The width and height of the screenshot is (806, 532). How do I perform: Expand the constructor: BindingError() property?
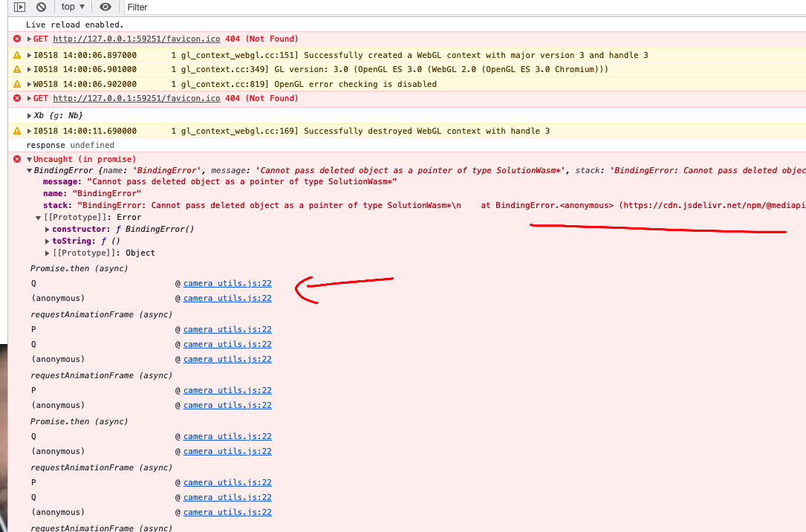pos(48,228)
